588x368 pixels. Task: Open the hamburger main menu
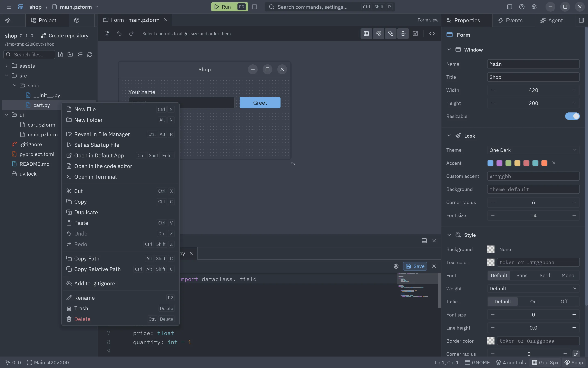(x=9, y=7)
